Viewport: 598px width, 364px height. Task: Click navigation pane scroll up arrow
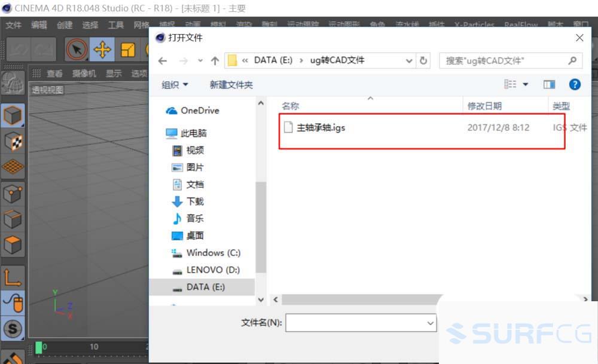(x=261, y=103)
